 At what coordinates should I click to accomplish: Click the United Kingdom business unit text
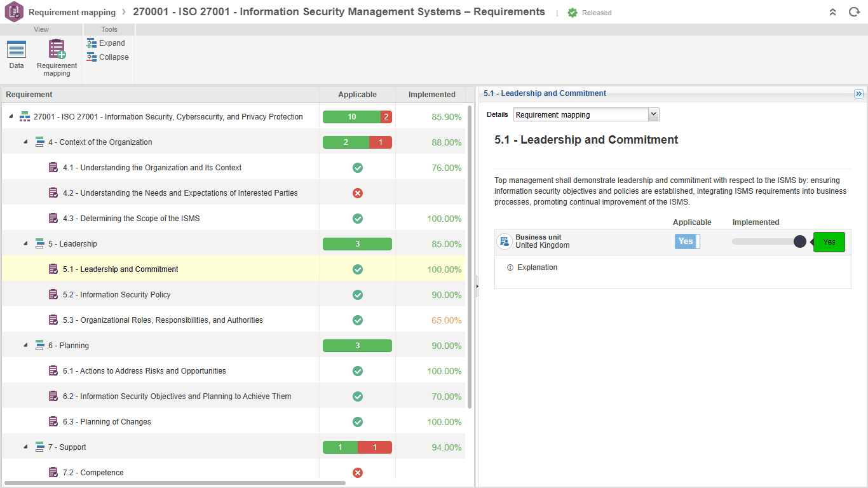click(543, 245)
